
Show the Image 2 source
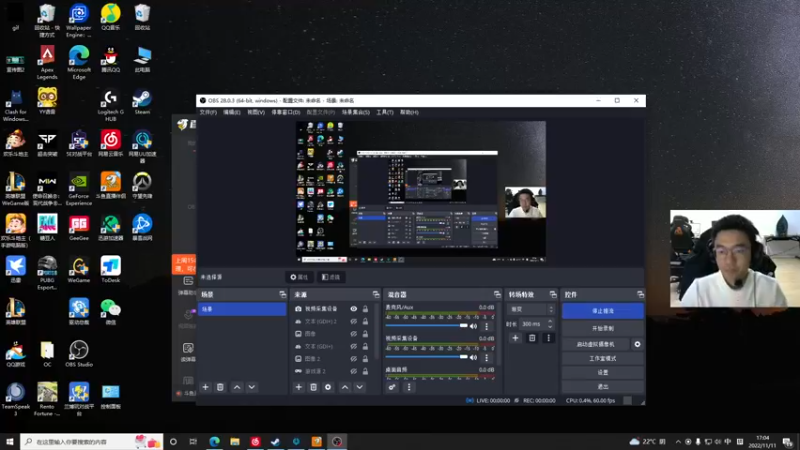(x=354, y=359)
